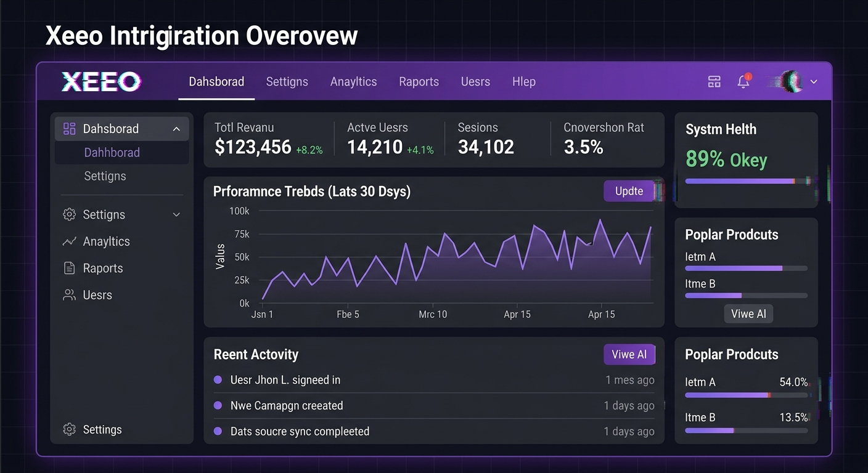This screenshot has width=868, height=473.
Task: Collapse the Dahsborad sidebar section chevron
Action: pyautogui.click(x=176, y=129)
